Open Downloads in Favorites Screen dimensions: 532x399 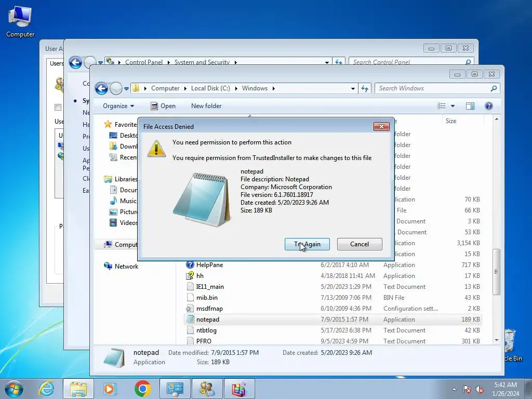pos(123,146)
